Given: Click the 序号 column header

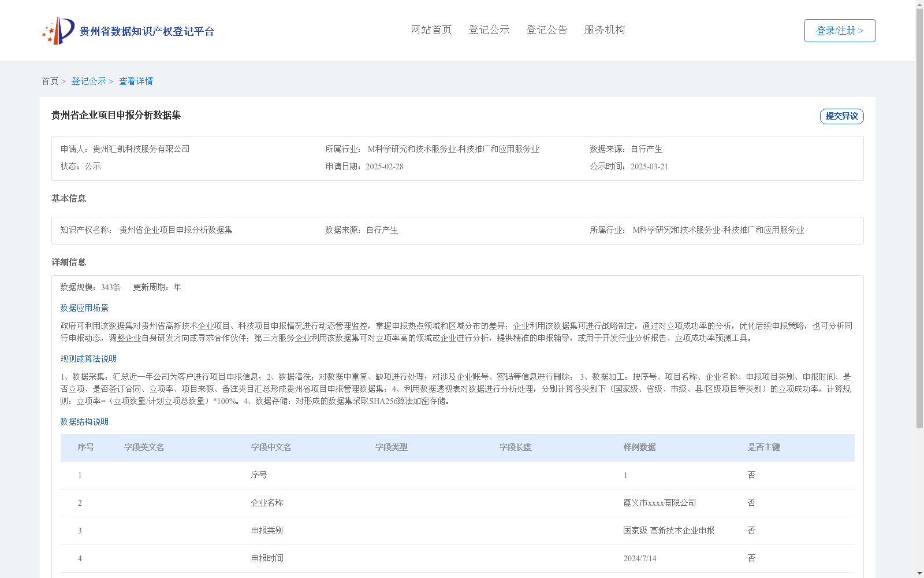Looking at the screenshot, I should [86, 447].
